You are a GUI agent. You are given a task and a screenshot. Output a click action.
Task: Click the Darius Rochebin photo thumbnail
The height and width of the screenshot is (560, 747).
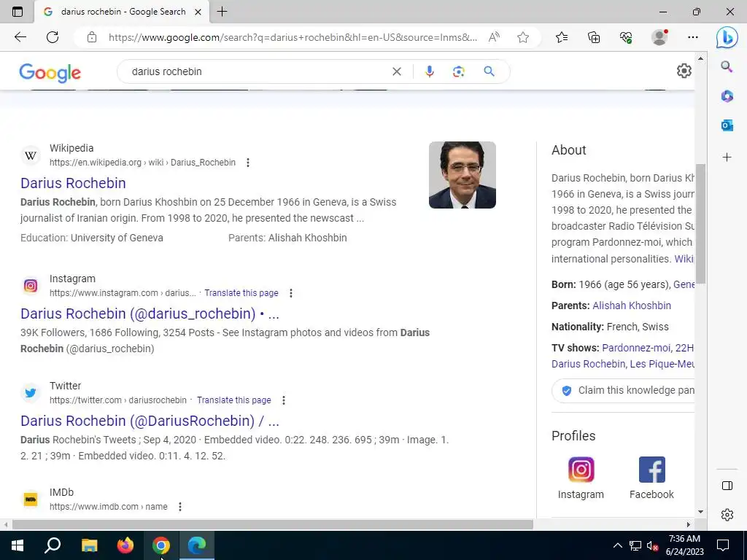coord(462,175)
